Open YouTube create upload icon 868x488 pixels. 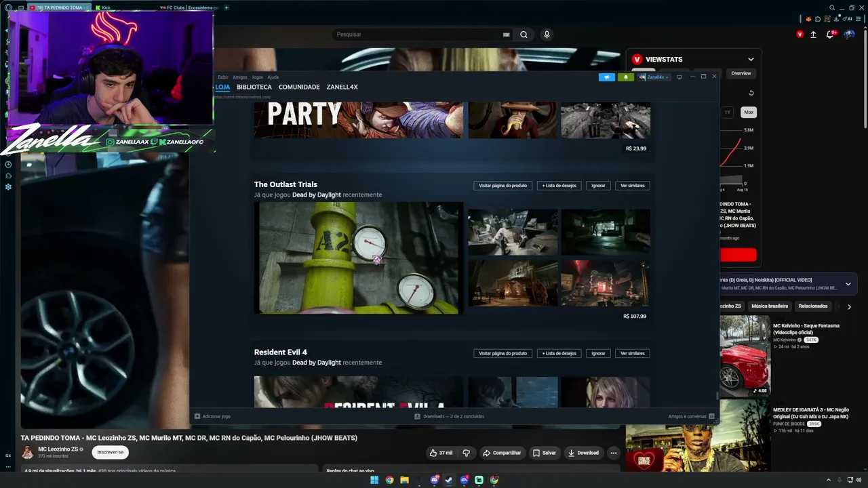click(813, 35)
